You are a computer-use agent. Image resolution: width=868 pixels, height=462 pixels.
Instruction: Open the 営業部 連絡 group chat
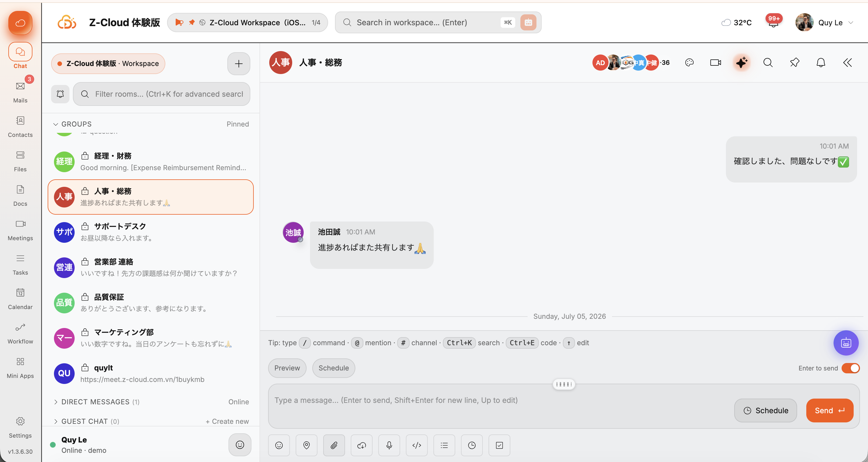[151, 267]
